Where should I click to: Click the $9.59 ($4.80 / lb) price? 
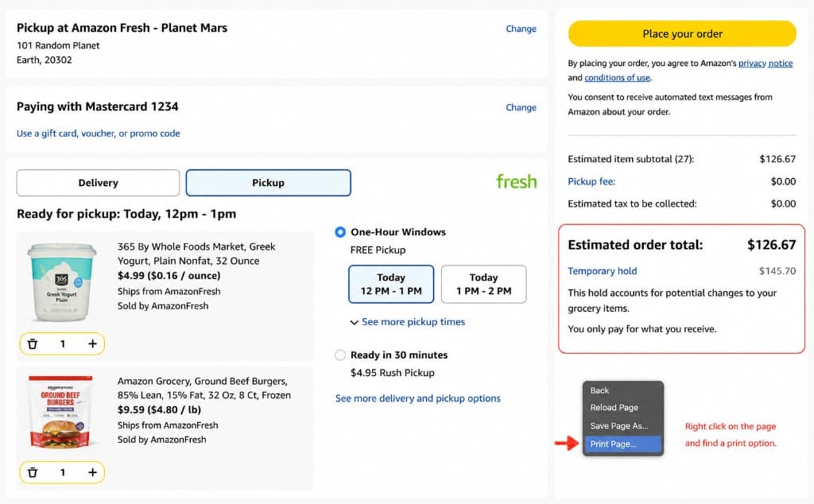[159, 409]
